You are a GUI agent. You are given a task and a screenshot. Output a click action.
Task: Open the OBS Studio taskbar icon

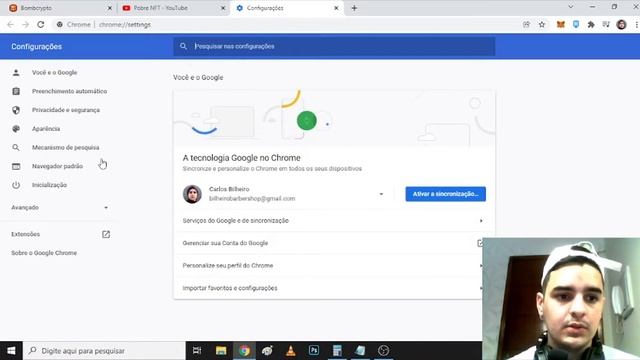click(383, 351)
